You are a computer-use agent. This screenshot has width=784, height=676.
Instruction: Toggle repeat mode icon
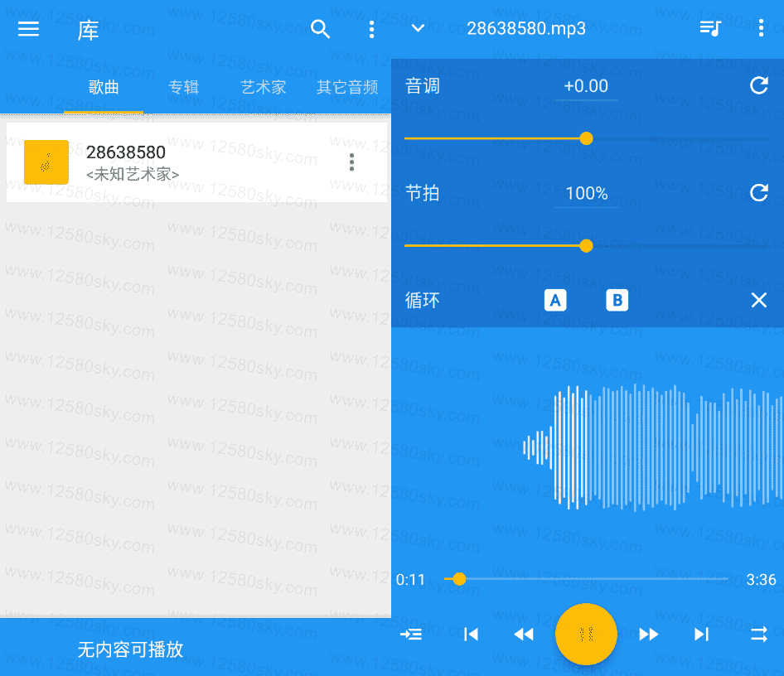pyautogui.click(x=758, y=635)
